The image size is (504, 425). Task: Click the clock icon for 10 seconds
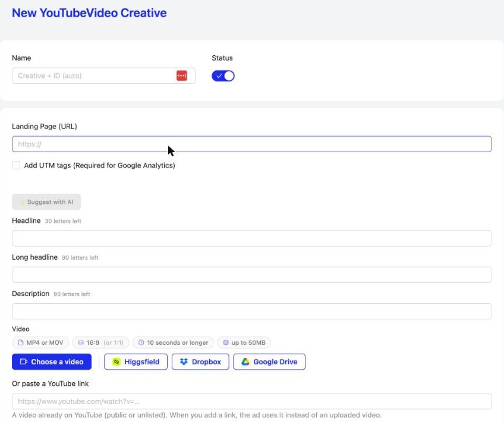coord(141,342)
